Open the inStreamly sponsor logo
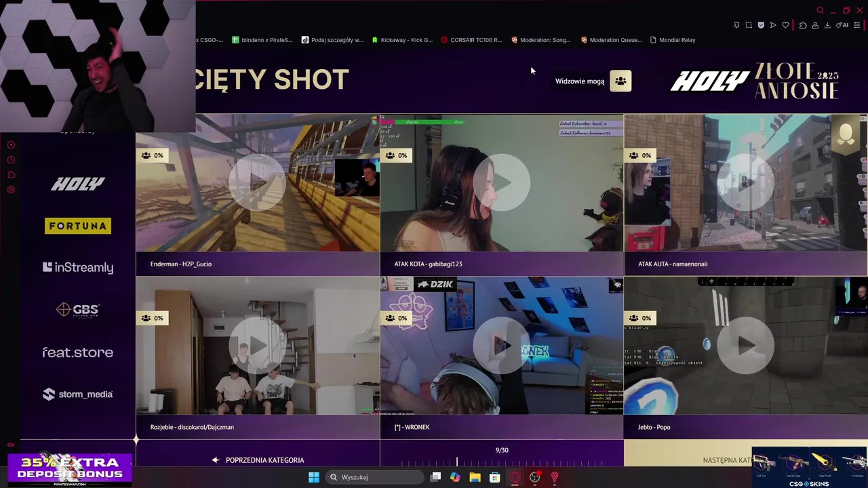868x488 pixels. 78,268
